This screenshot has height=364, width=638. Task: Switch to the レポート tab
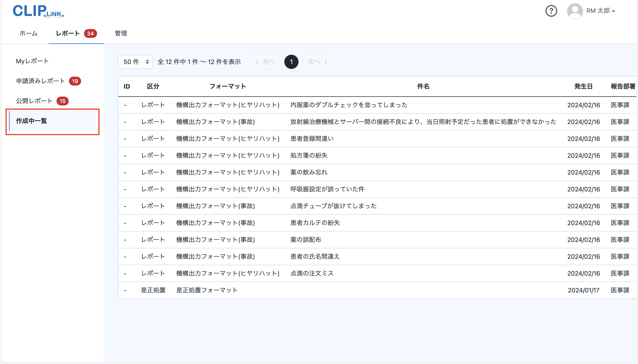[x=68, y=33]
